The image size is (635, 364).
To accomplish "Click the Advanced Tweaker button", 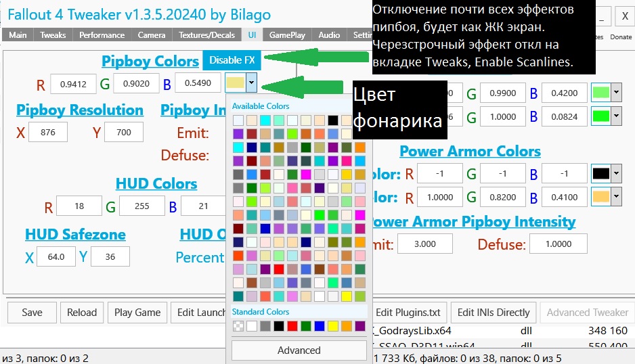I will click(x=587, y=313).
